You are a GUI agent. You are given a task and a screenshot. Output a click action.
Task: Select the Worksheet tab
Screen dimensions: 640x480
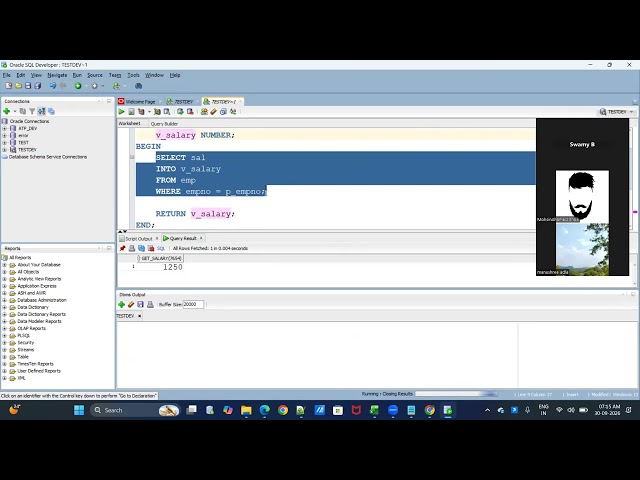129,123
